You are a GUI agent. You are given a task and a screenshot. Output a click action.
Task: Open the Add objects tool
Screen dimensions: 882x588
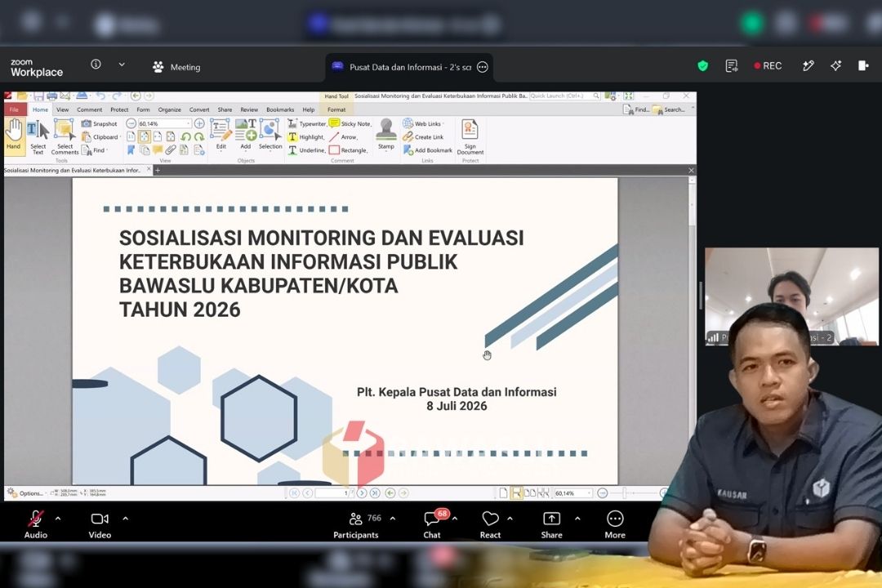[x=246, y=135]
